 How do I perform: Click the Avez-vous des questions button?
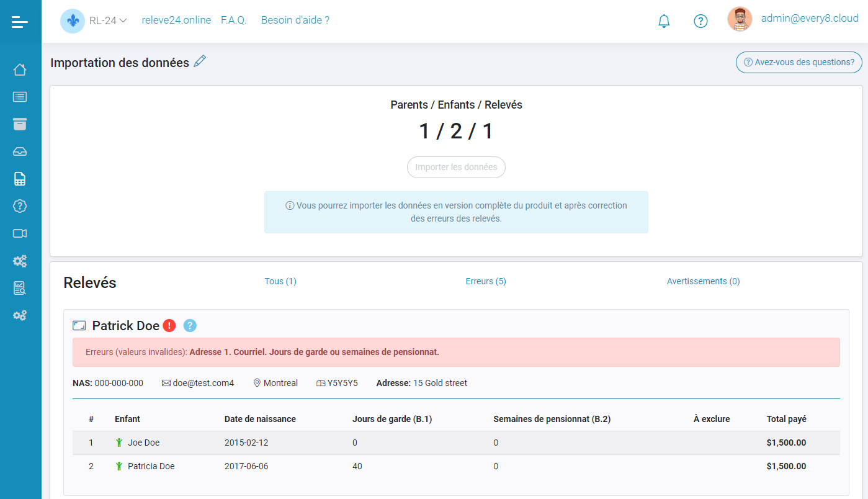799,62
